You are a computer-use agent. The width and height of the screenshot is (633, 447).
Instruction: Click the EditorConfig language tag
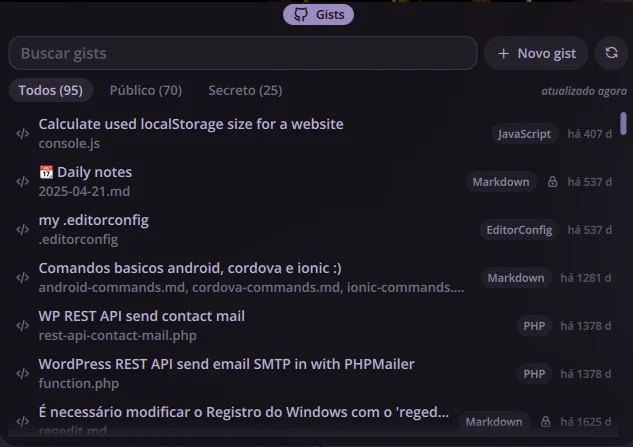coord(519,230)
